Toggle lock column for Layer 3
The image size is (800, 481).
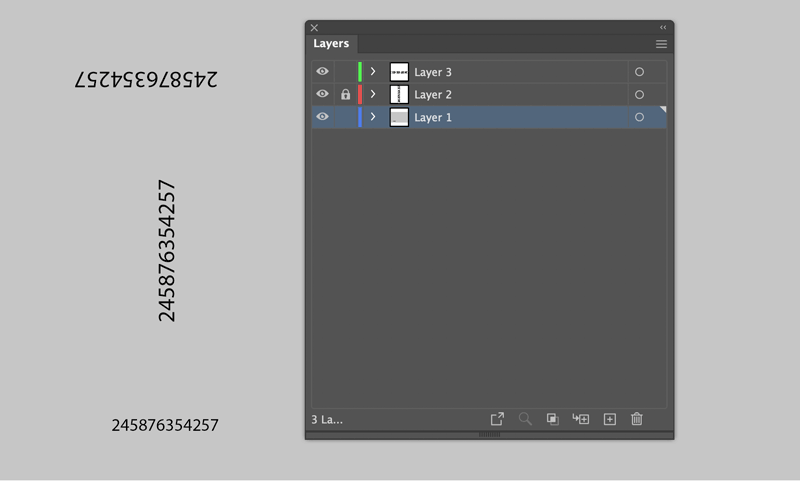[x=345, y=72]
